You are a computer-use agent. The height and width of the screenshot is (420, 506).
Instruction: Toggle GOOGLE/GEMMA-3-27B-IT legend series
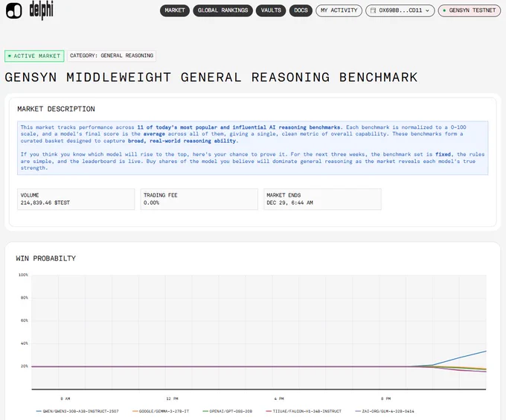click(x=161, y=411)
